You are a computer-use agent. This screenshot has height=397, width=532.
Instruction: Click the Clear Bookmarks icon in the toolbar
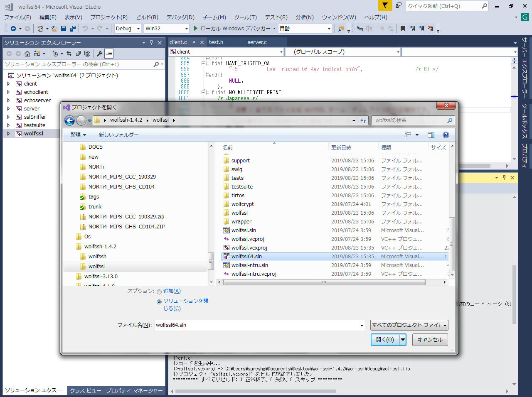(431, 29)
